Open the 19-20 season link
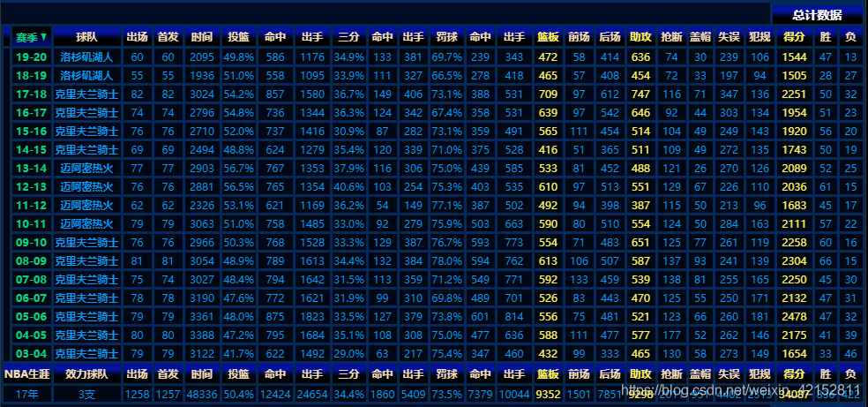Viewport: 868px width, 407px height. pyautogui.click(x=32, y=57)
